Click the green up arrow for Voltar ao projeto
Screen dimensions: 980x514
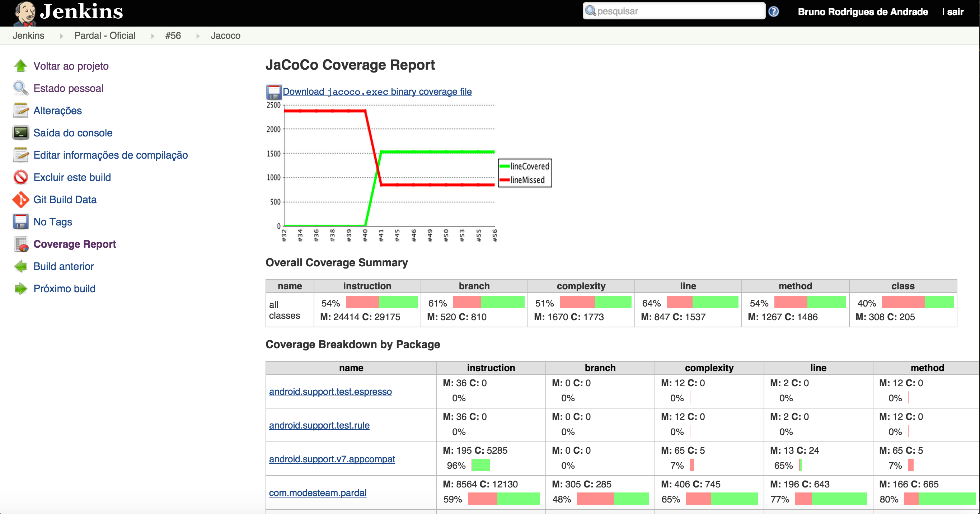click(20, 65)
